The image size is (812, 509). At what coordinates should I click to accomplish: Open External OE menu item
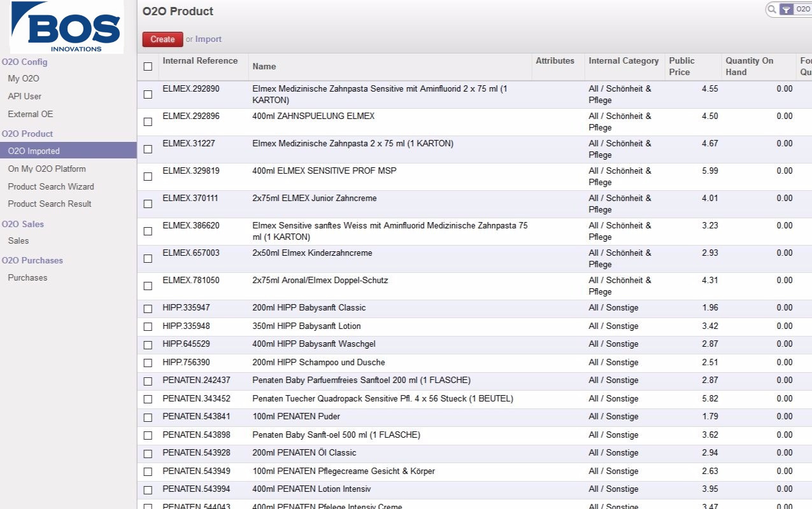31,115
